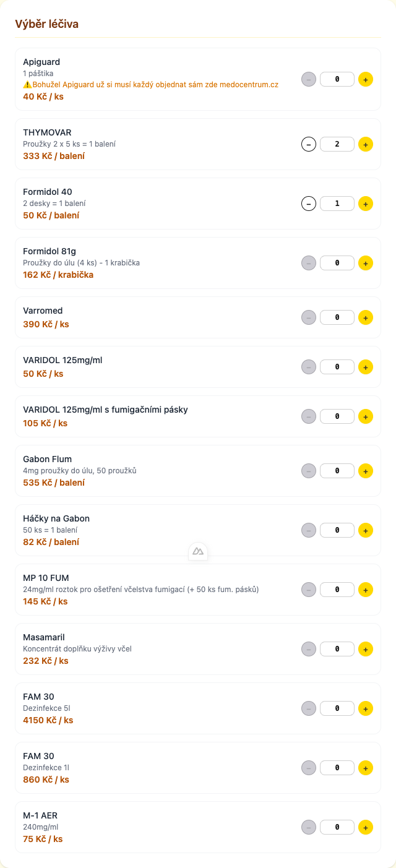Click the THYMOVAR quantity input field
Image resolution: width=396 pixels, height=868 pixels.
tap(337, 144)
